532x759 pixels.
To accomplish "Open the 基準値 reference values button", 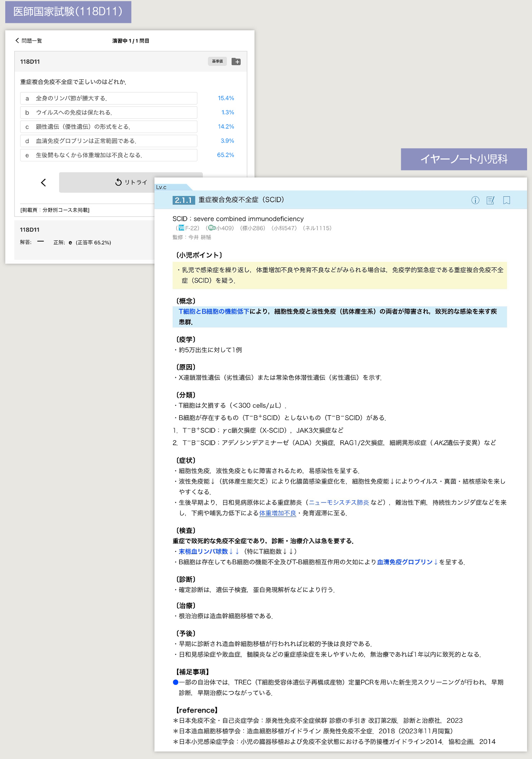I will (x=217, y=61).
